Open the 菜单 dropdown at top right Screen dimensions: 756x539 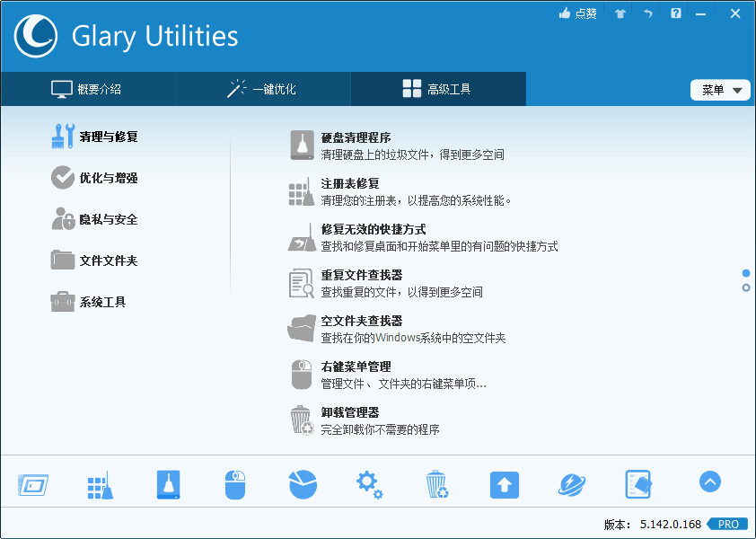coord(720,89)
